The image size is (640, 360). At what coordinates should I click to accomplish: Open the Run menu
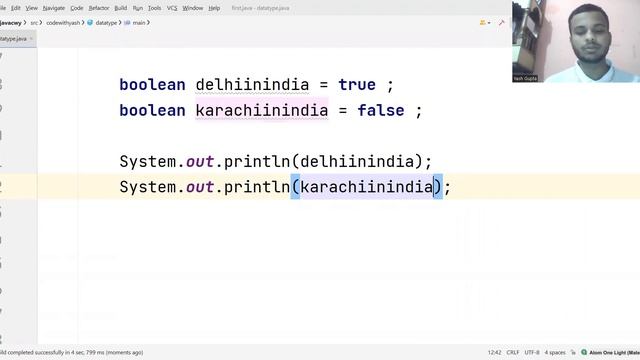(138, 8)
